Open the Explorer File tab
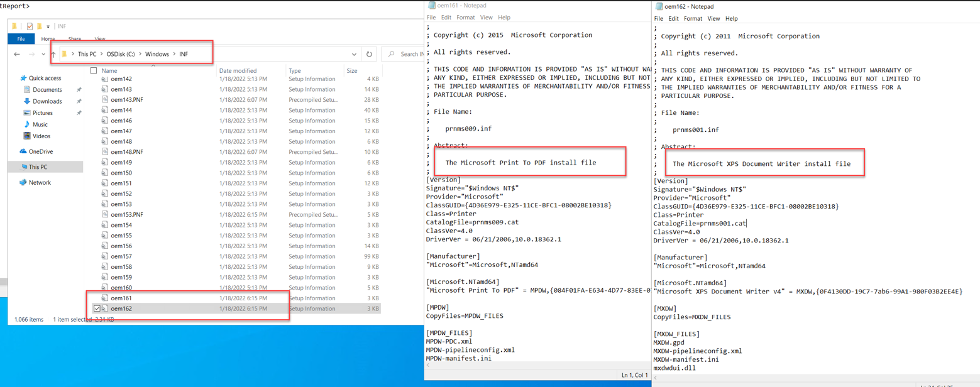Viewport: 980px width, 387px height. (x=21, y=39)
